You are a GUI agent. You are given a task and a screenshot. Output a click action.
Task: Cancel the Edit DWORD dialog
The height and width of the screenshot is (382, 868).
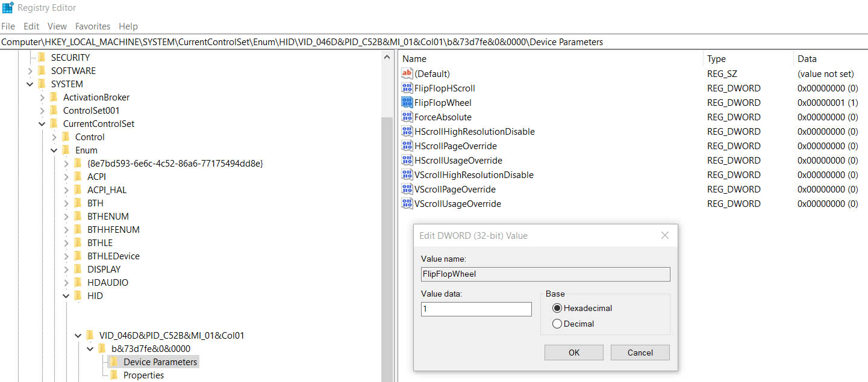click(x=640, y=353)
